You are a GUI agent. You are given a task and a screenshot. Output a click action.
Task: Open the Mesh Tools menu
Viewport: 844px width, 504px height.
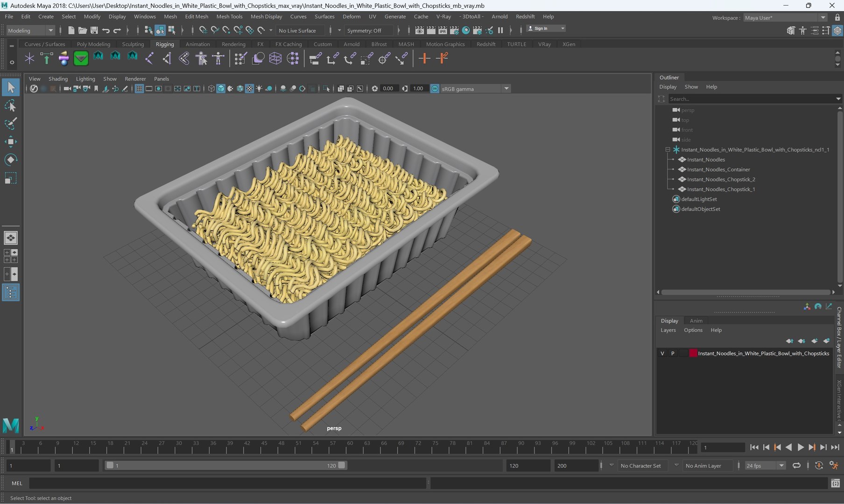point(229,16)
